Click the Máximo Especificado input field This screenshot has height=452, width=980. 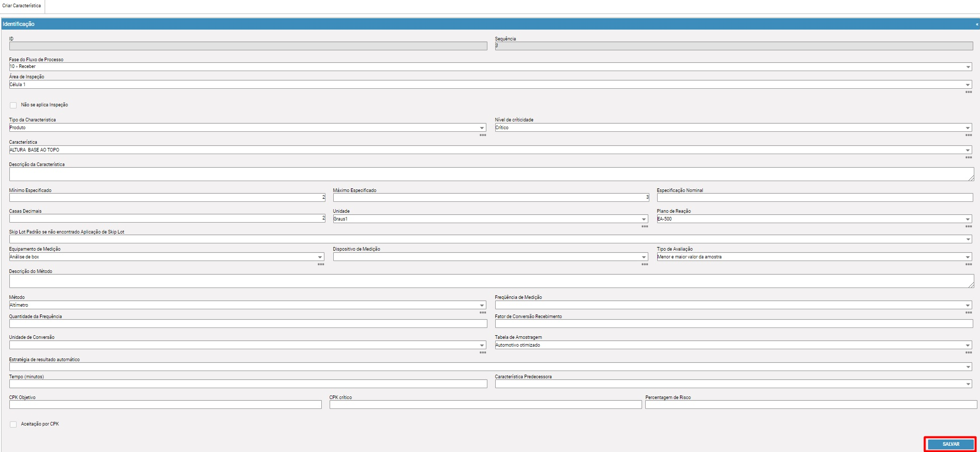pyautogui.click(x=491, y=198)
